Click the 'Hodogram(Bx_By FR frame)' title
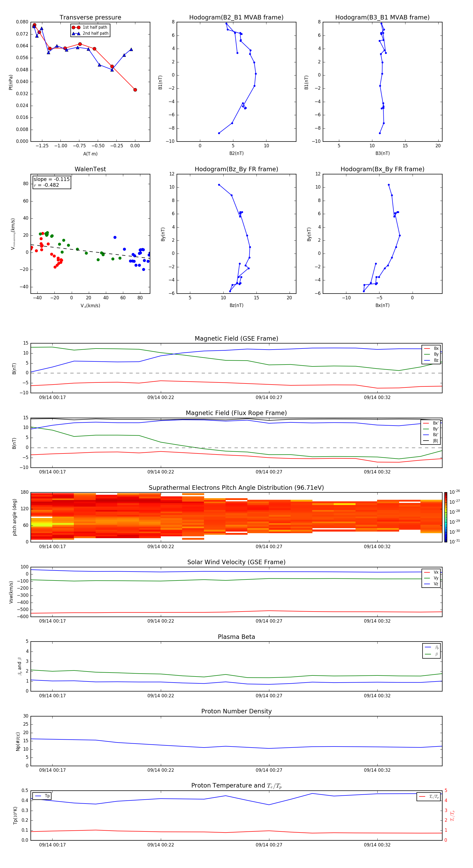Screen dimensions: 473x868 (382, 169)
